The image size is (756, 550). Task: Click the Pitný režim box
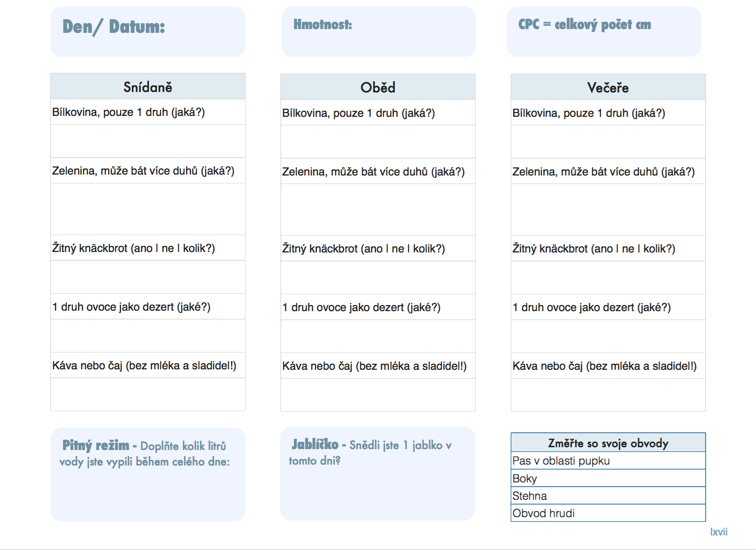click(148, 474)
